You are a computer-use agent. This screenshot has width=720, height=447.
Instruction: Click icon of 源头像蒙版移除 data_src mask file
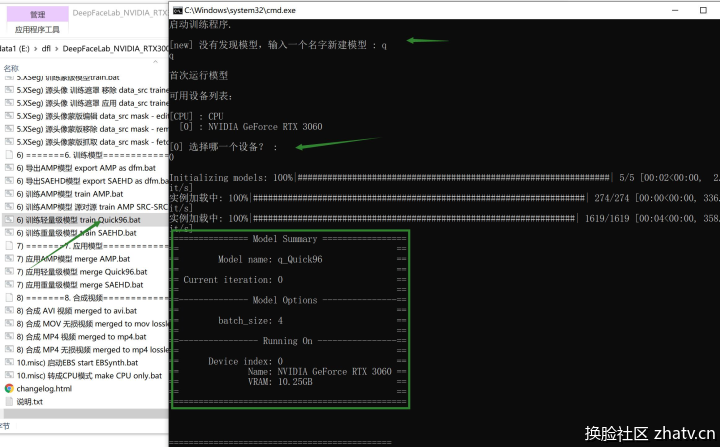[9, 129]
